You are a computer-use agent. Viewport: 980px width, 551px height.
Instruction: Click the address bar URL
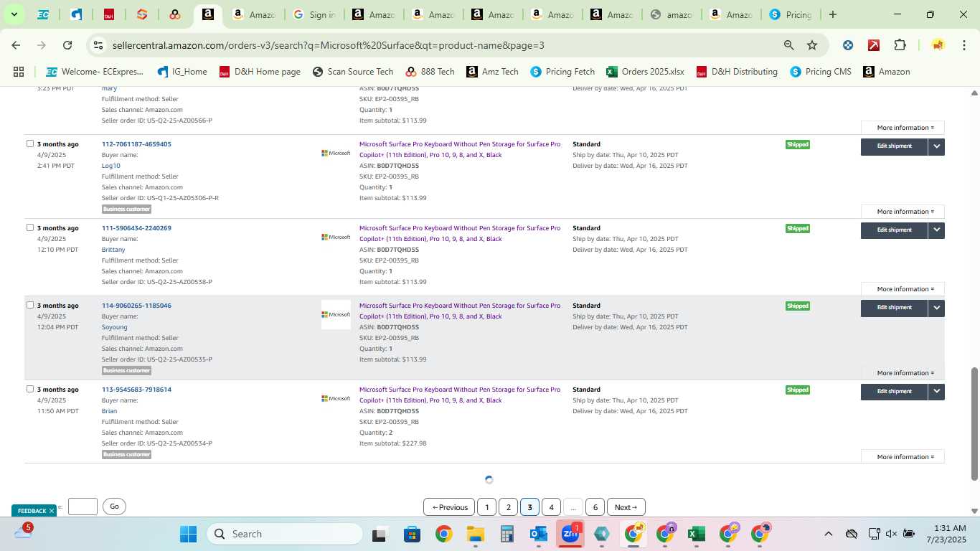(328, 45)
